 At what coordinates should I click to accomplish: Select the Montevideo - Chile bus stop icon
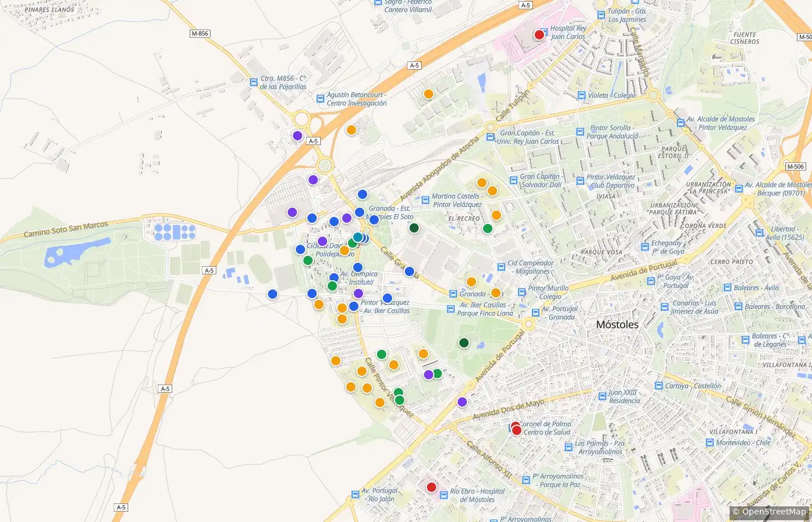pyautogui.click(x=709, y=442)
